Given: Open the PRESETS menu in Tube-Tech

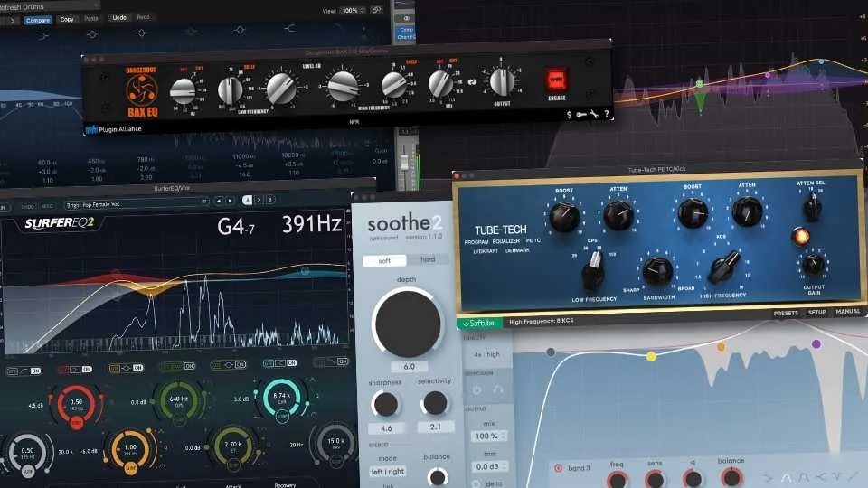Looking at the screenshot, I should pyautogui.click(x=786, y=314).
